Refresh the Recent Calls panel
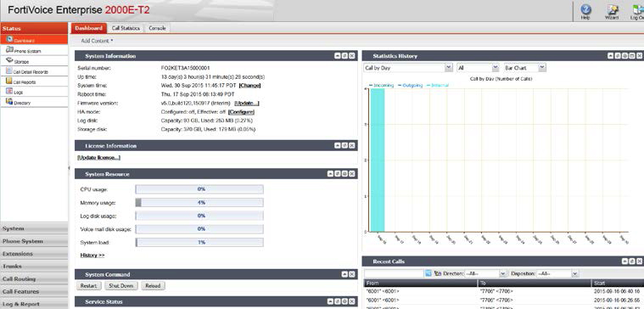The image size is (644, 309). pyautogui.click(x=632, y=261)
